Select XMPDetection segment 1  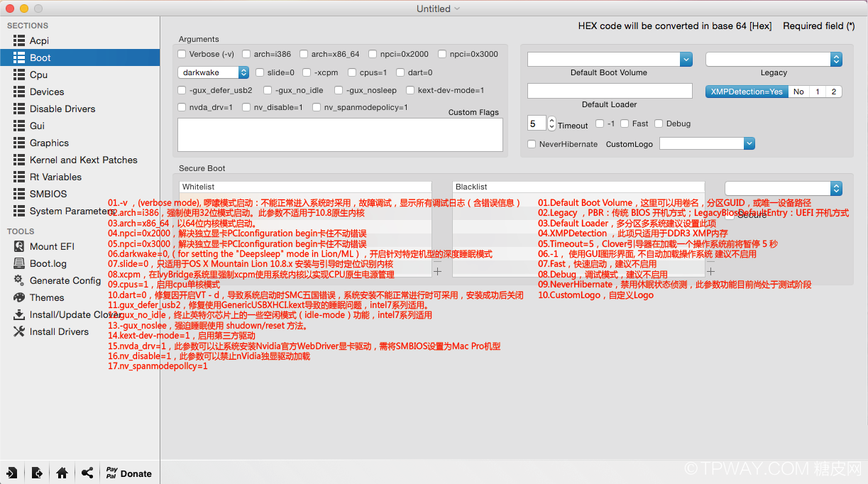(817, 92)
